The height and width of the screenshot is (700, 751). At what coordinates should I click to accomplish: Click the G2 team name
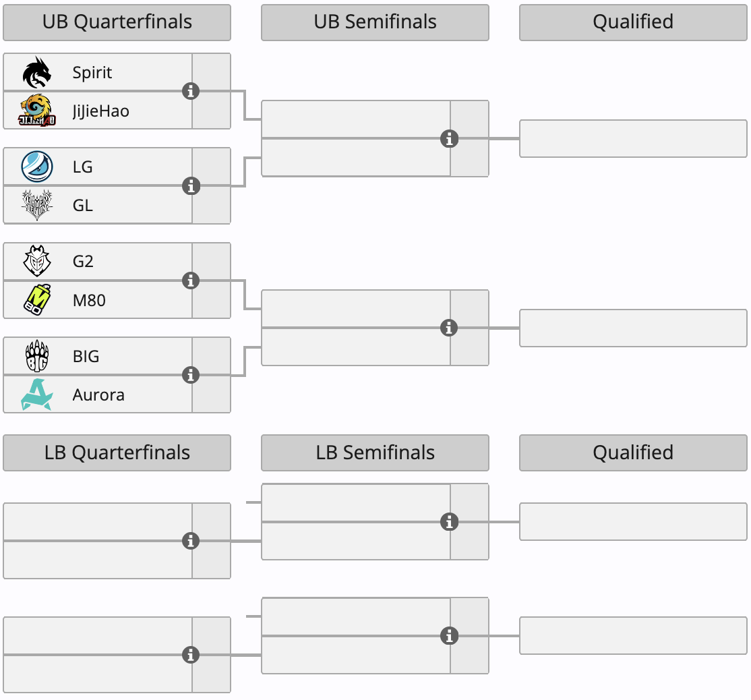tap(83, 262)
